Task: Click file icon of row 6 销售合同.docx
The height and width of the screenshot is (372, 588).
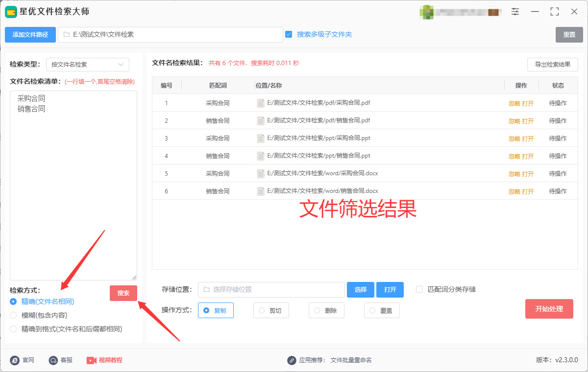Action: (x=261, y=191)
